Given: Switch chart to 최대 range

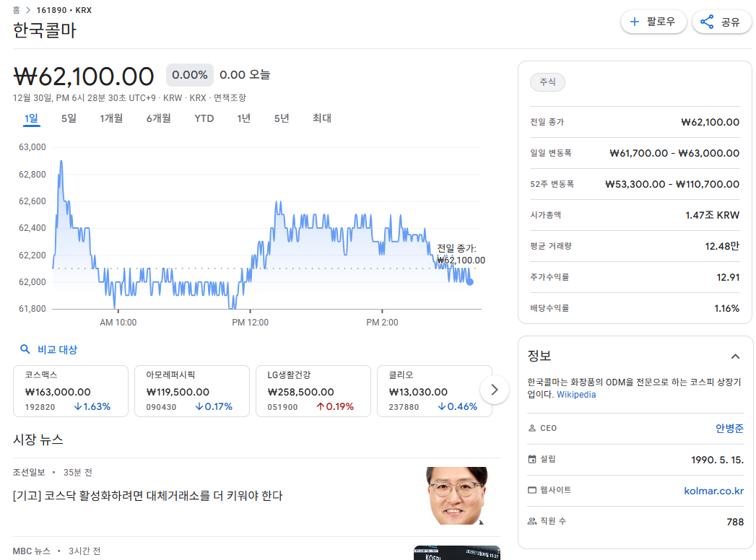Looking at the screenshot, I should 322,118.
